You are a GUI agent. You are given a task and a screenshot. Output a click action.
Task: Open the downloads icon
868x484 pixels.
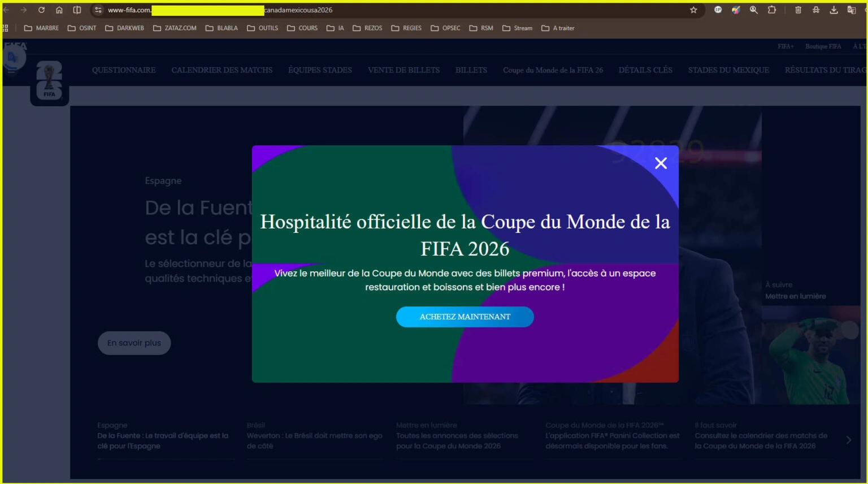(x=834, y=10)
